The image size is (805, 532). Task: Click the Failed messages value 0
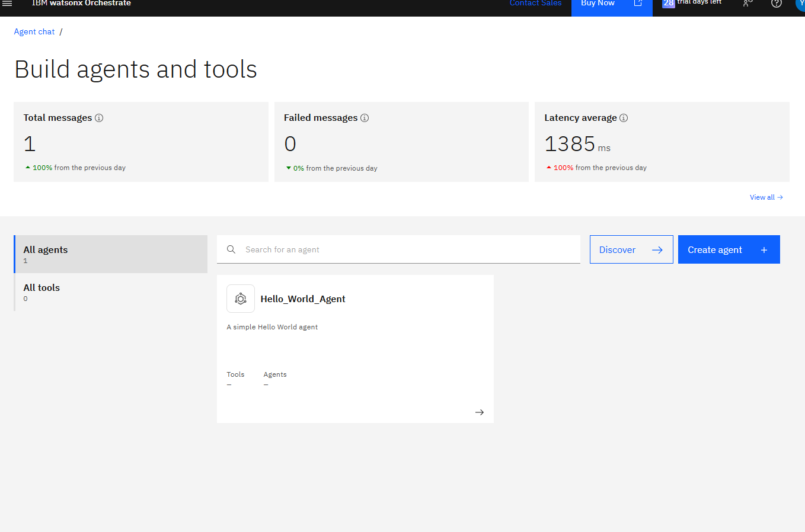point(290,144)
